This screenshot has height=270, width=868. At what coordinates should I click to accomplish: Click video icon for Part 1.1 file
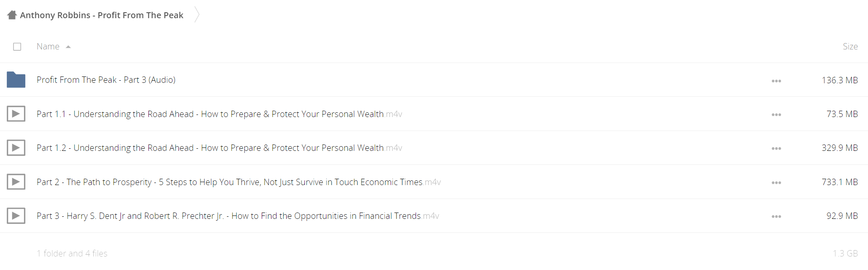(x=16, y=114)
